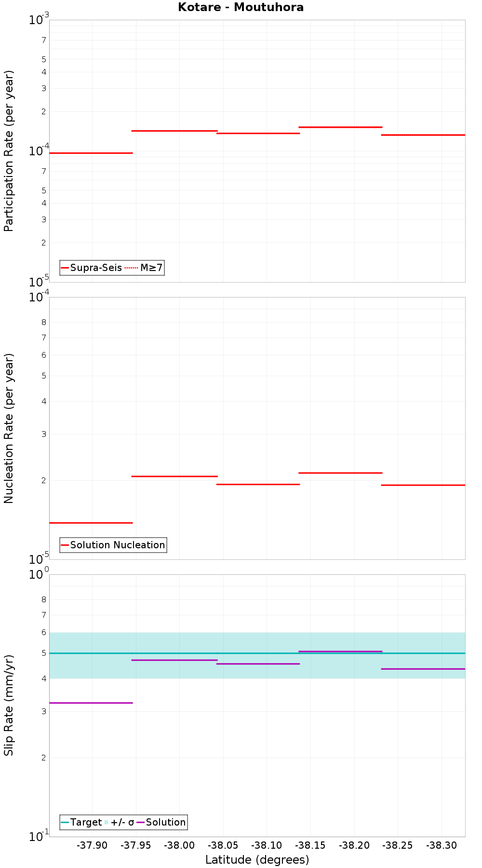This screenshot has height=868, width=482.
Task: Click the Supra-Seis legend entry
Action: tap(92, 268)
